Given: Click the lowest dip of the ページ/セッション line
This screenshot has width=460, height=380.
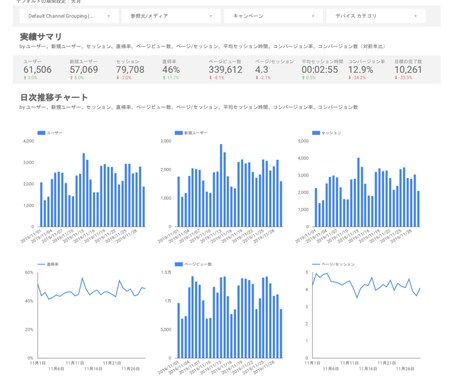Looking at the screenshot, I should (357, 297).
